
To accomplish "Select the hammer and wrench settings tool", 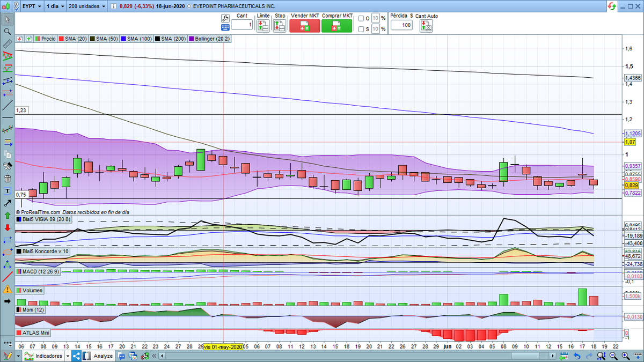I will click(8, 166).
